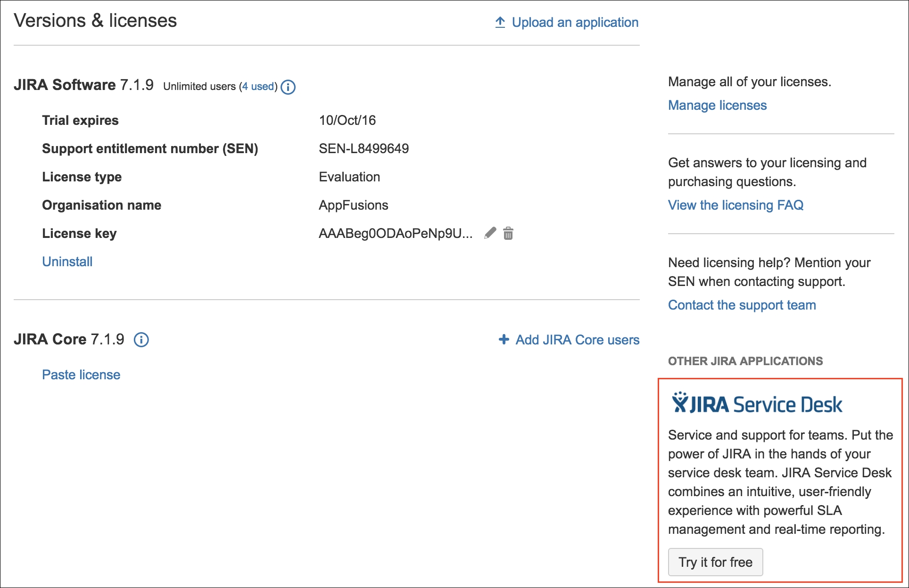The width and height of the screenshot is (909, 588).
Task: Click the AppFusions organisation name
Action: point(354,205)
